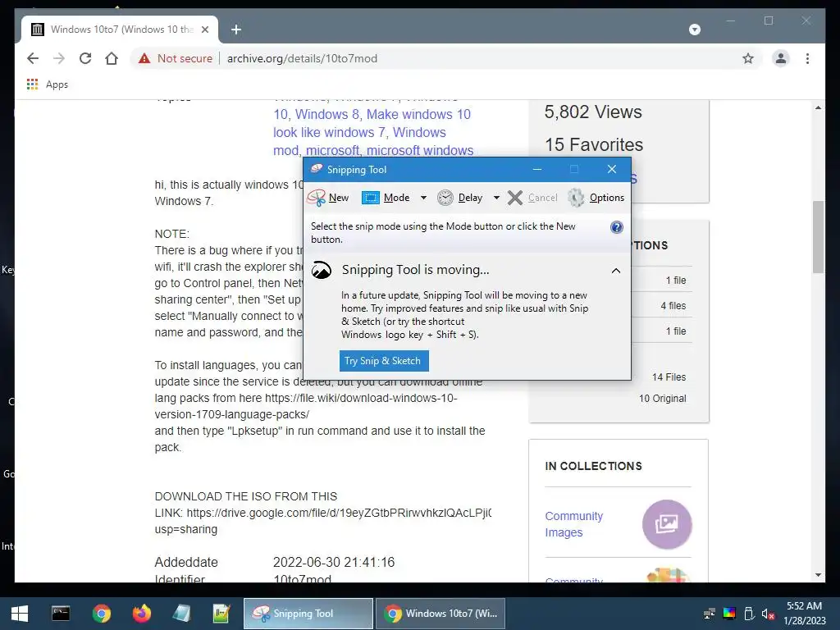840x630 pixels.
Task: Click the Mode button in Snipping Tool
Action: point(386,198)
